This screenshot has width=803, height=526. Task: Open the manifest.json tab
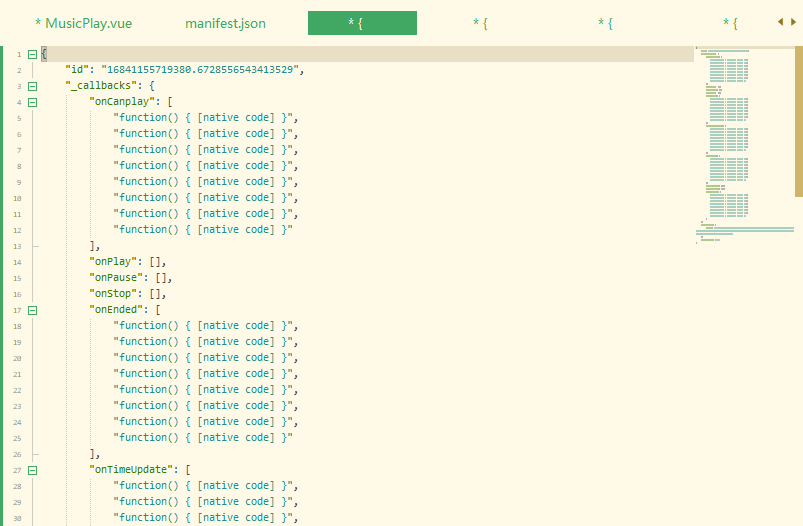[225, 23]
